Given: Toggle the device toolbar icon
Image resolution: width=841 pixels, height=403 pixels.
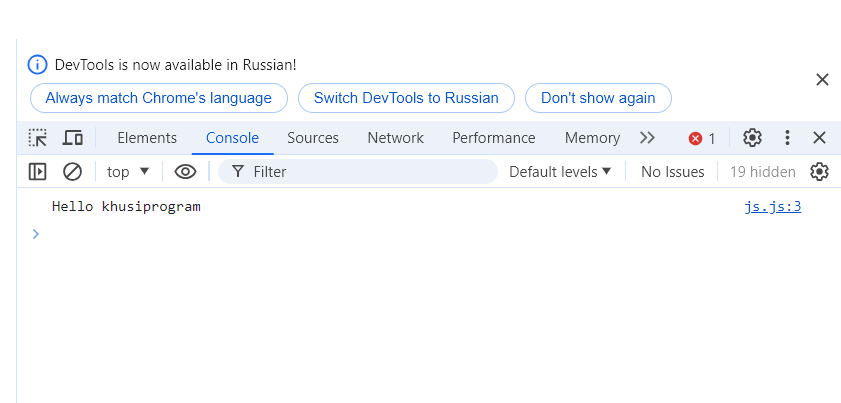Looking at the screenshot, I should (x=72, y=138).
